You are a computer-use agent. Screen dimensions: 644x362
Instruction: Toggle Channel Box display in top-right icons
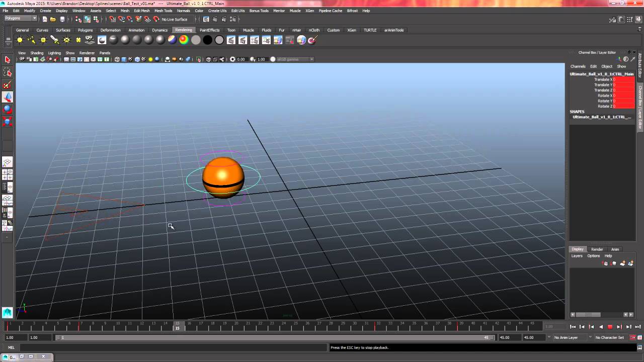pos(639,20)
